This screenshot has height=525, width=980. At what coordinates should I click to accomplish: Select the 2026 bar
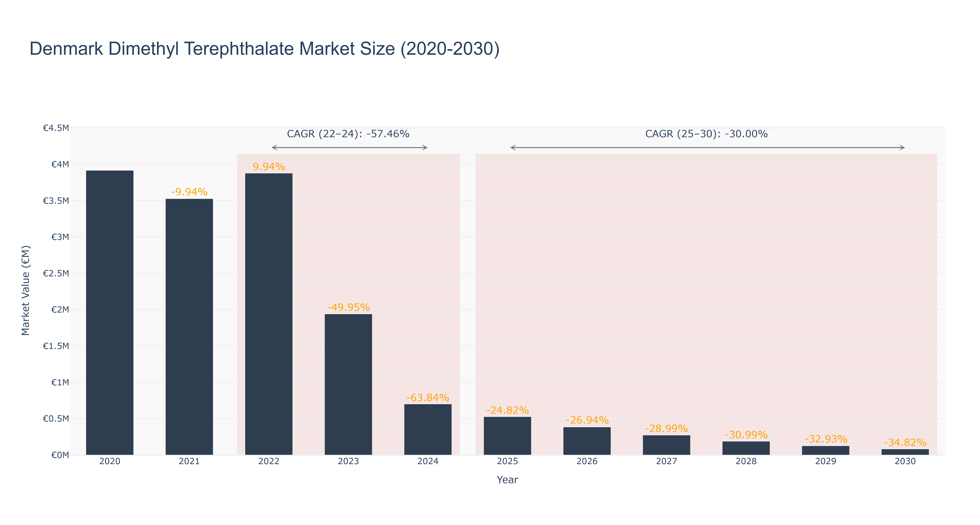pyautogui.click(x=587, y=441)
